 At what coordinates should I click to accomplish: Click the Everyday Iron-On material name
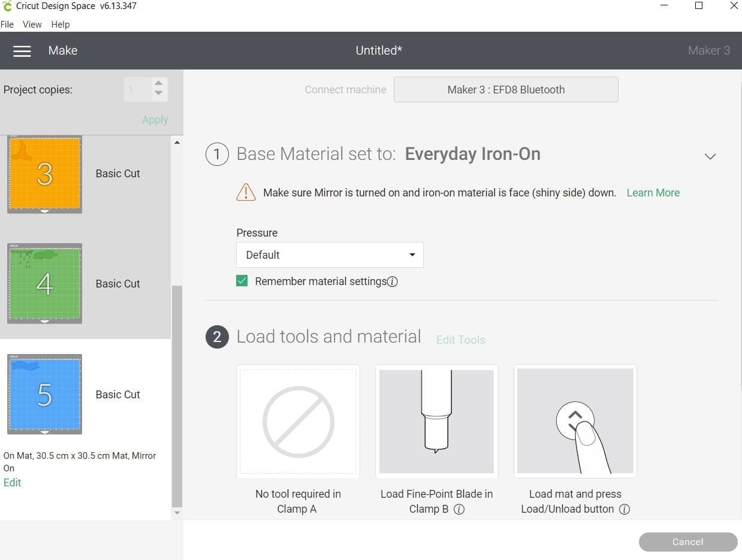(x=473, y=154)
